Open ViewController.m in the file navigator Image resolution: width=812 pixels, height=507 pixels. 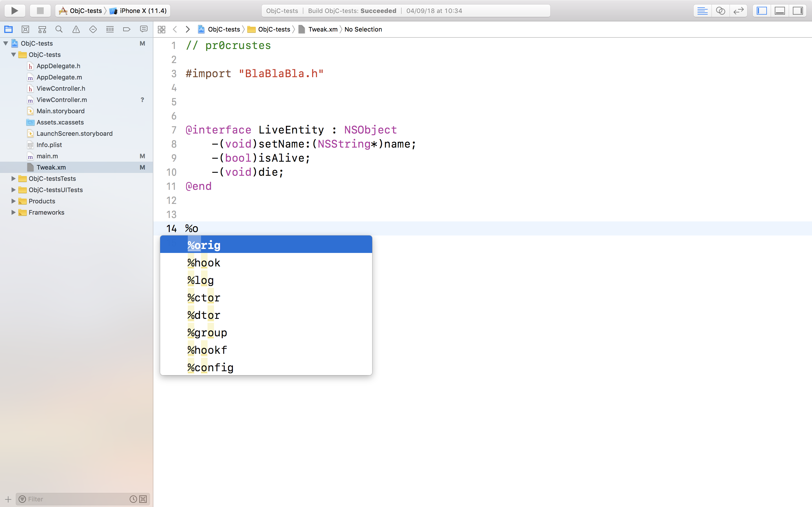click(x=62, y=100)
